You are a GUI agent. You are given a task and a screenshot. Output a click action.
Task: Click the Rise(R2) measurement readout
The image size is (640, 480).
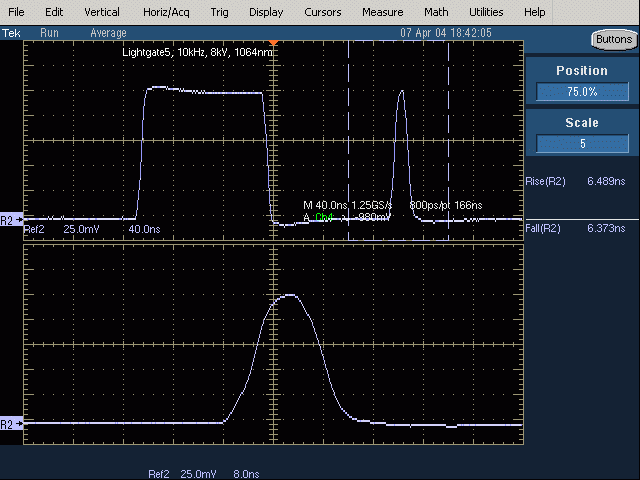(575, 181)
